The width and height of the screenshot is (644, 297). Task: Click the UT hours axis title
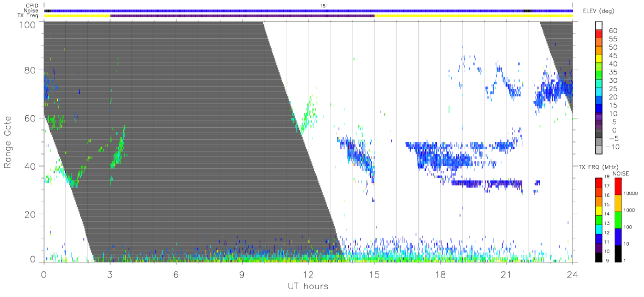(307, 286)
